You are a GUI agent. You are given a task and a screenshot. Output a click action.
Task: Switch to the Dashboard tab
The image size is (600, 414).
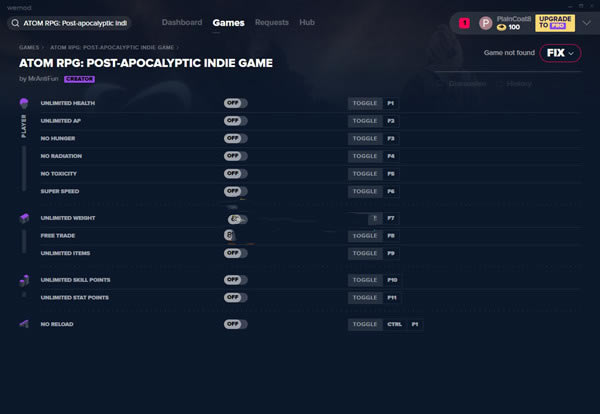[181, 22]
